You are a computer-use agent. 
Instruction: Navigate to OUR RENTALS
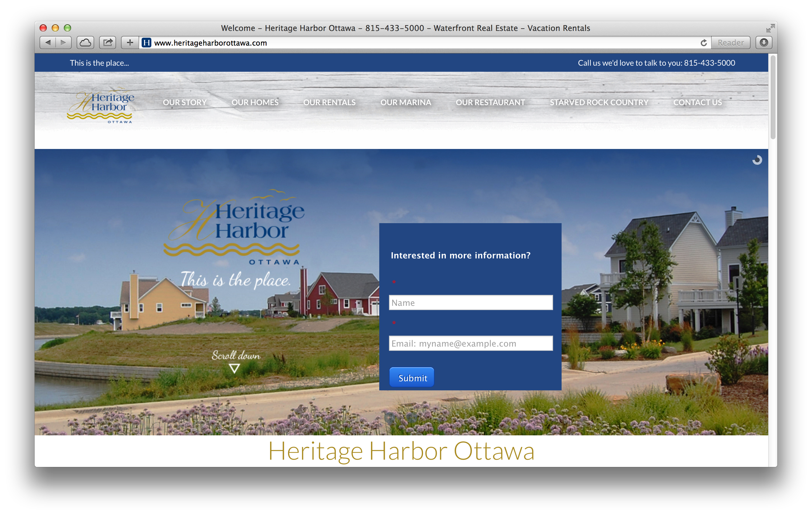329,102
